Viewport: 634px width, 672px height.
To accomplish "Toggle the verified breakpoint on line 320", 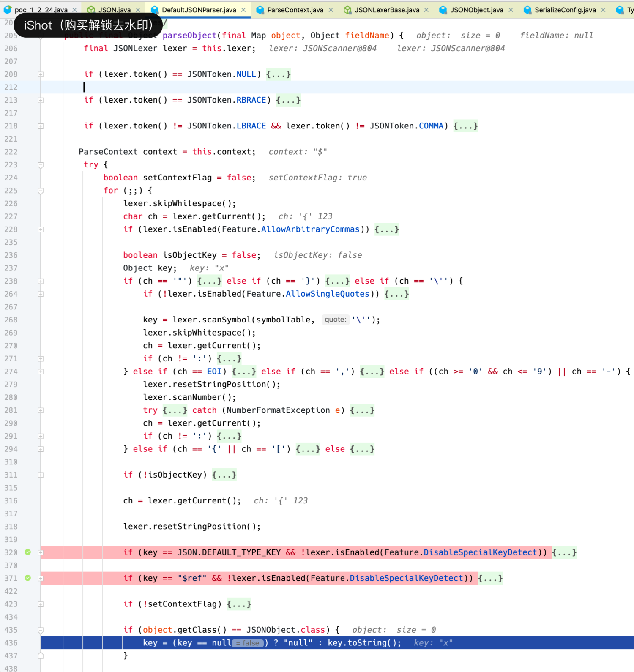I will pos(28,552).
